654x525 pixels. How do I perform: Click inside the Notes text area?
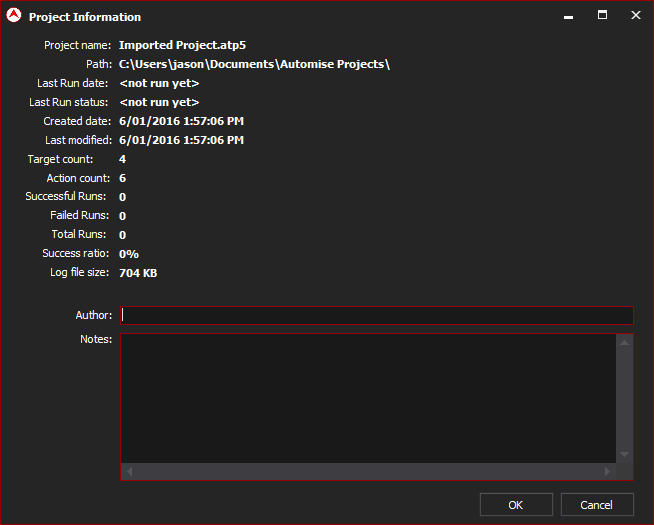pyautogui.click(x=368, y=398)
